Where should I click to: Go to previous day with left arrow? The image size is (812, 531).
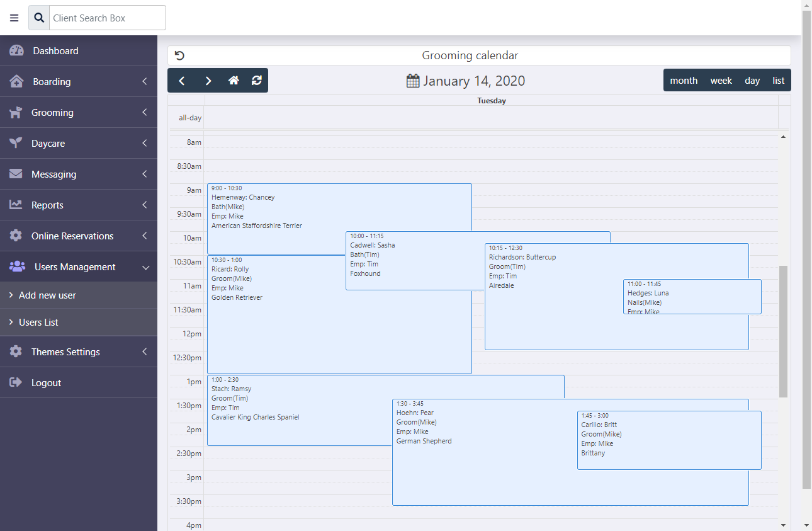click(182, 81)
